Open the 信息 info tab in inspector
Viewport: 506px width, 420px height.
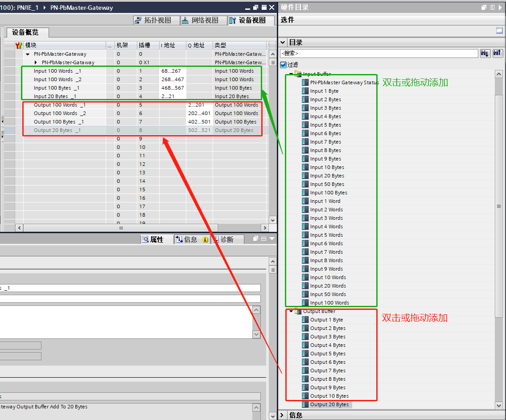coord(192,239)
